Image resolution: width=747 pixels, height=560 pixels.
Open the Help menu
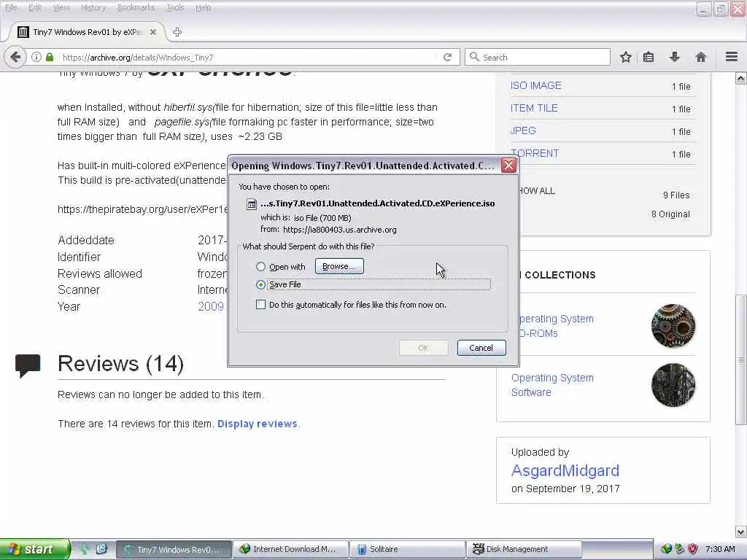tap(203, 7)
